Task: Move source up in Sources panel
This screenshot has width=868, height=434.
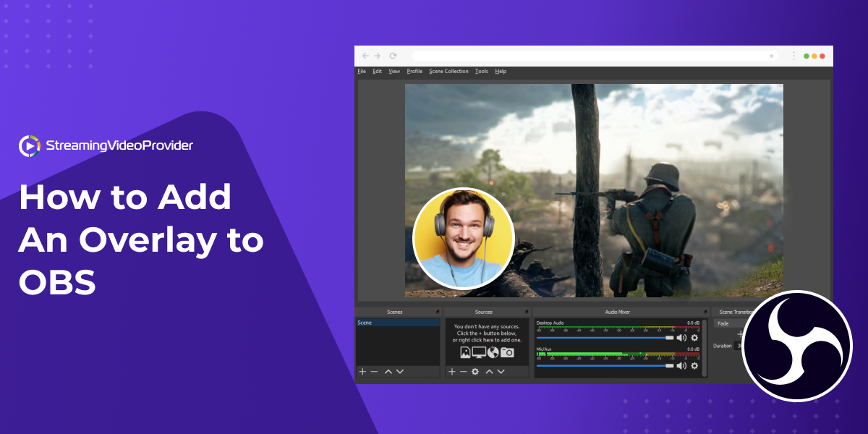Action: pyautogui.click(x=489, y=371)
